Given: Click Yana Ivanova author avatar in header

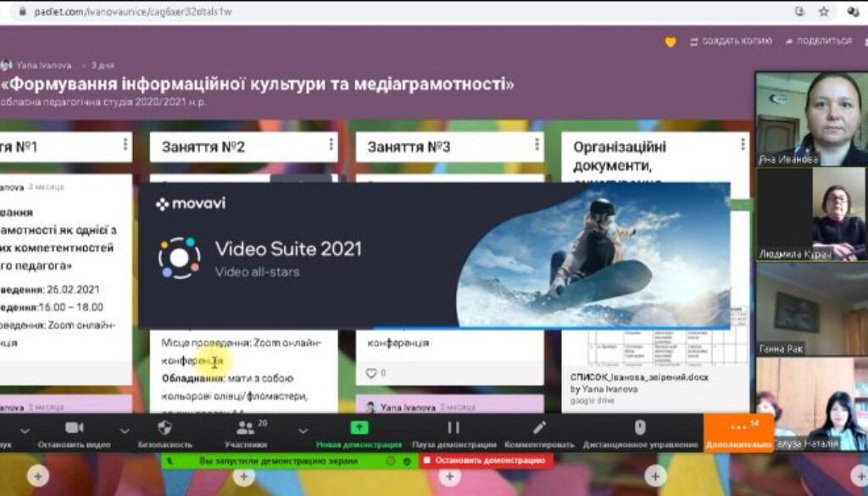Looking at the screenshot, I should 7,65.
